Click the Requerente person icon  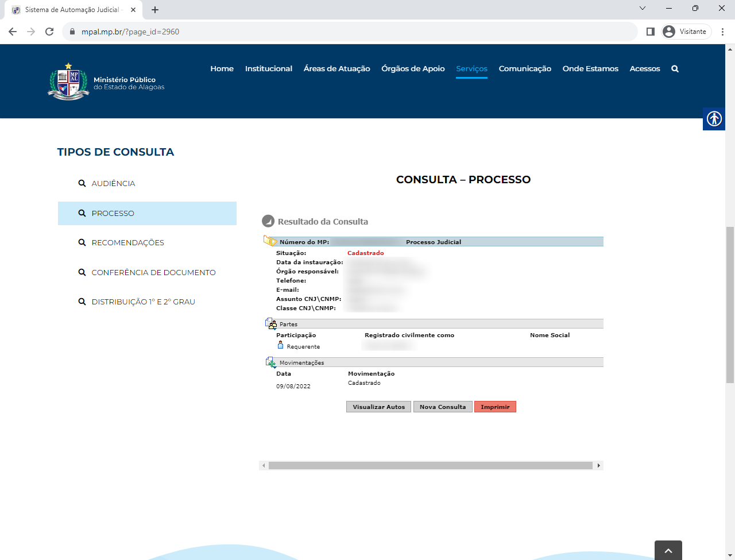(x=280, y=345)
